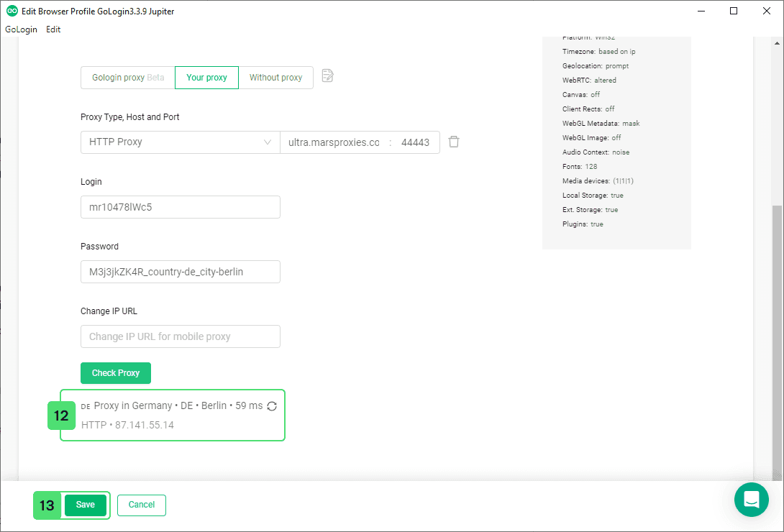The image size is (784, 532).
Task: Switch to Gologin proxy Beta option
Action: 128,78
